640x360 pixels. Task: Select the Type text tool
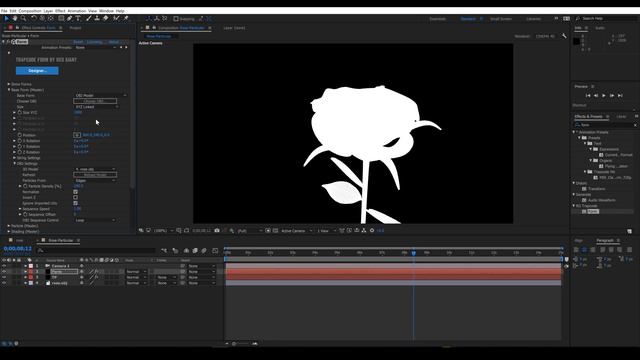[78, 18]
